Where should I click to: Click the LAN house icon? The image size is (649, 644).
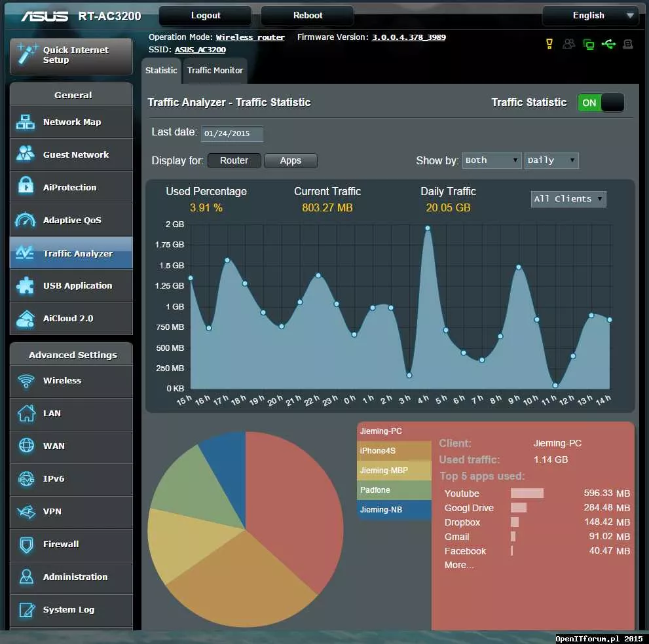click(x=26, y=413)
